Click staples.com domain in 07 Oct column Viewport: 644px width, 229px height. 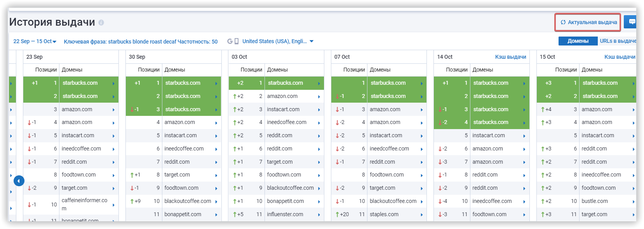[x=384, y=214]
